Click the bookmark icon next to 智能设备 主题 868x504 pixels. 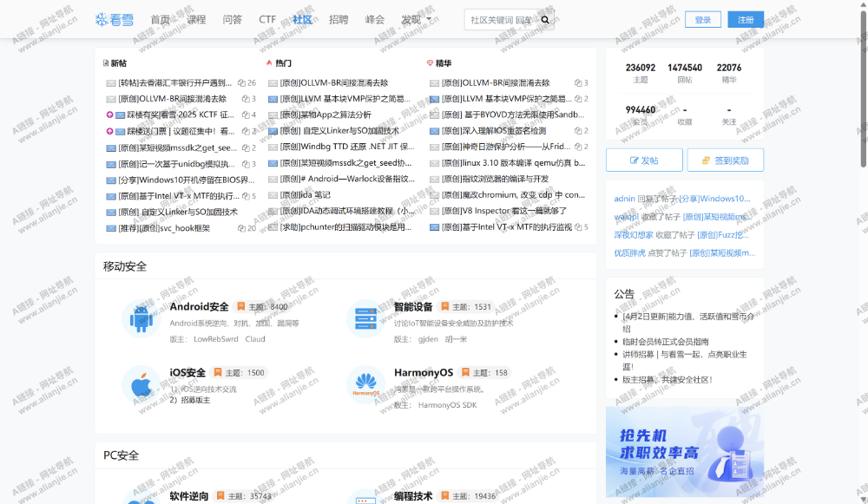[x=444, y=306]
